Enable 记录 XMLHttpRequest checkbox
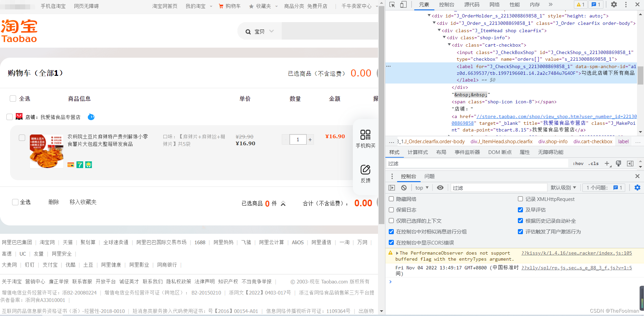 coord(520,199)
